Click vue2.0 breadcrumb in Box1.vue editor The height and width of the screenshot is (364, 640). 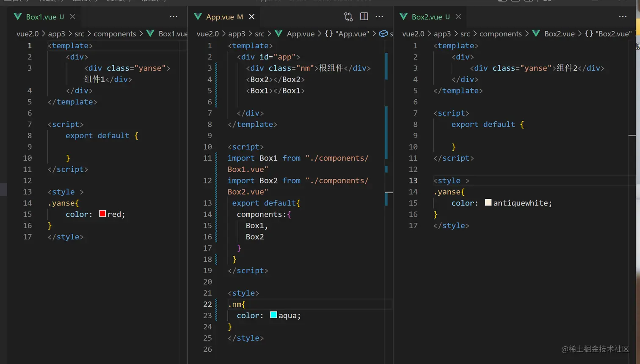tap(28, 34)
